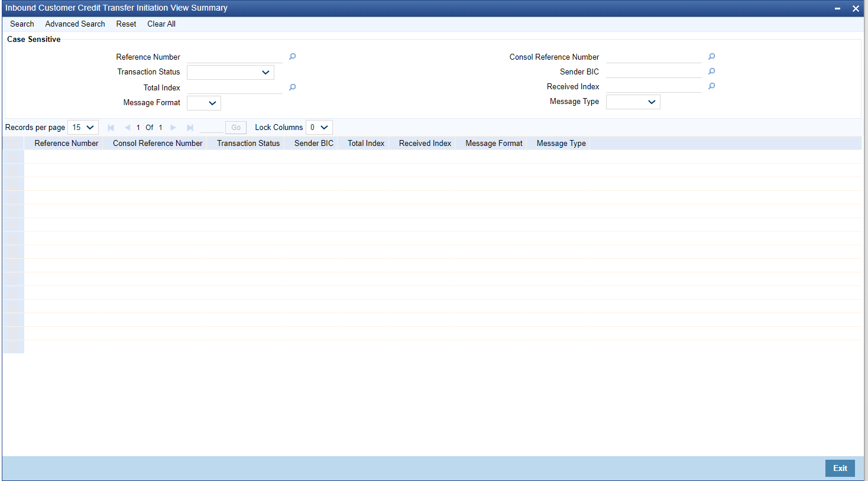Image resolution: width=868 pixels, height=481 pixels.
Task: Go to first page of records
Action: 111,128
